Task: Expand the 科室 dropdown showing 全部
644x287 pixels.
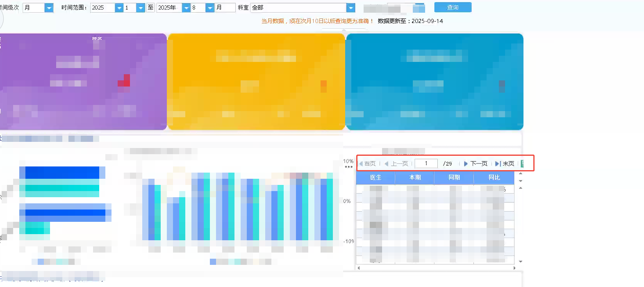Action: click(350, 8)
